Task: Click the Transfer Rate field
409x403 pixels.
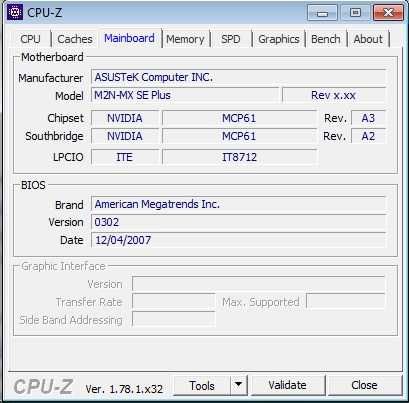Action: (x=174, y=302)
